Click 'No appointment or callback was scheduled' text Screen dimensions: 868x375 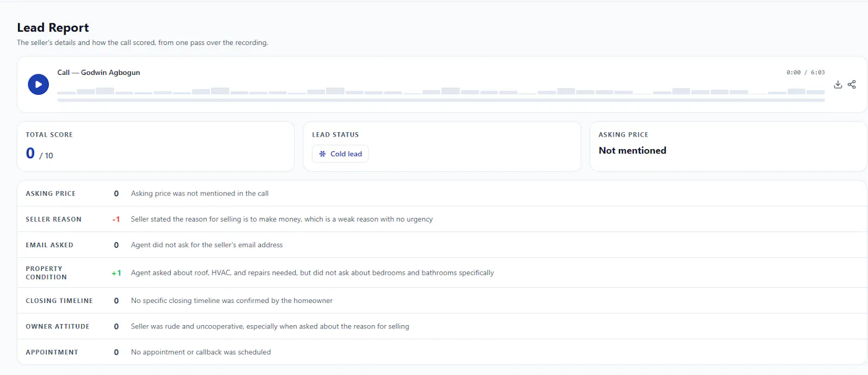click(201, 352)
